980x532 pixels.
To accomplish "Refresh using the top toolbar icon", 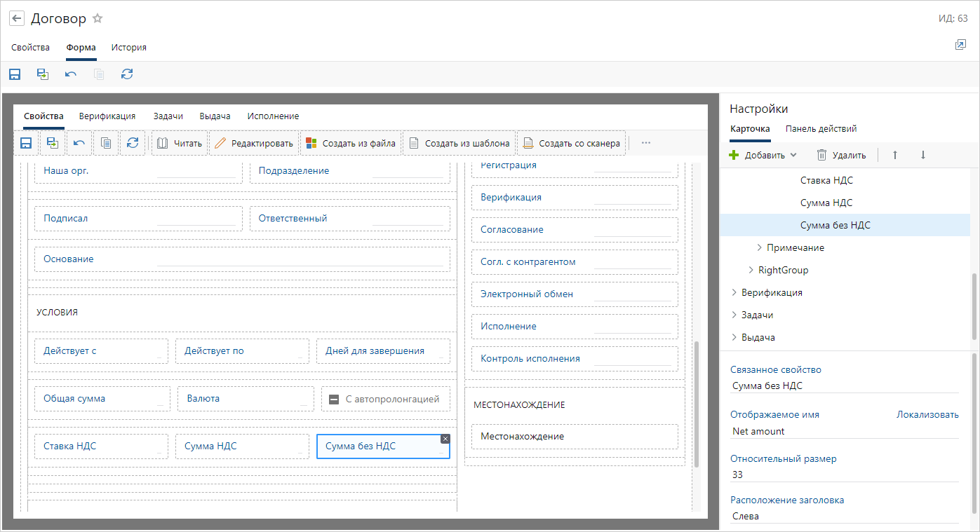I will pyautogui.click(x=127, y=74).
